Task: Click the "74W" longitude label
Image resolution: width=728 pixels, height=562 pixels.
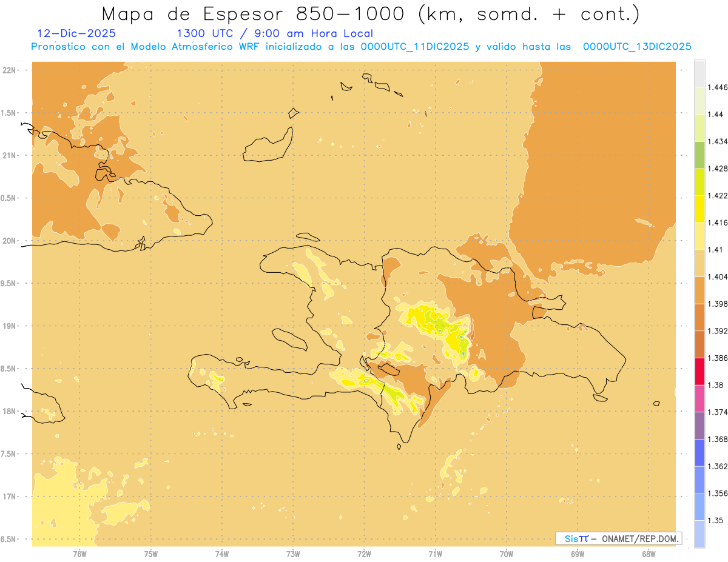Action: coord(222,554)
